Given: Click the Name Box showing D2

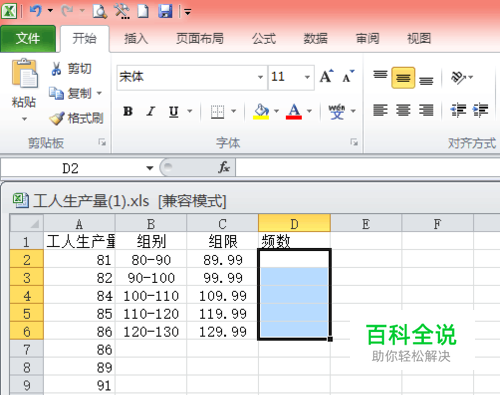Looking at the screenshot, I should (71, 168).
